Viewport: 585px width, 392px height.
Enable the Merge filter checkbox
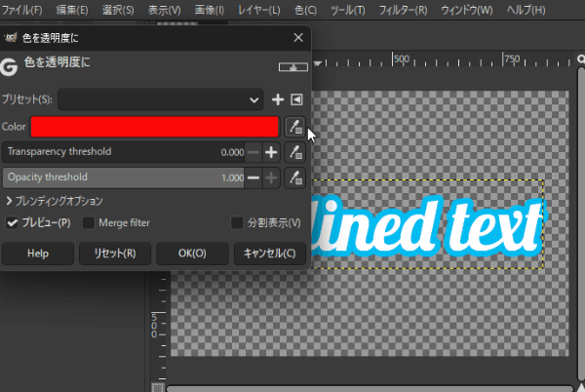click(x=90, y=223)
